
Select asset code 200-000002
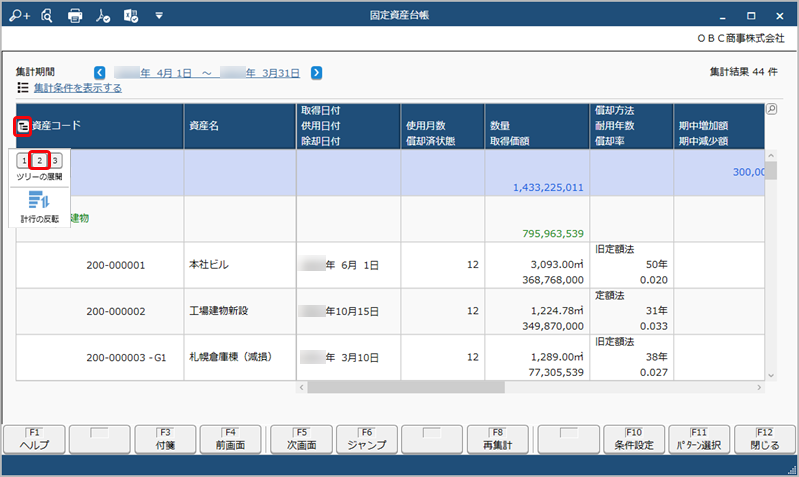point(116,311)
